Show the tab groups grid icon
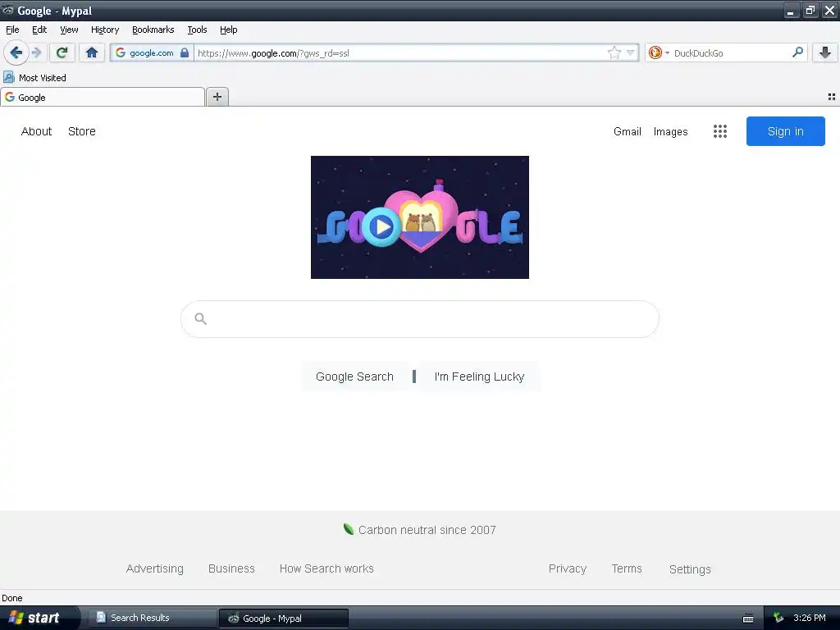The image size is (840, 630). [x=832, y=97]
